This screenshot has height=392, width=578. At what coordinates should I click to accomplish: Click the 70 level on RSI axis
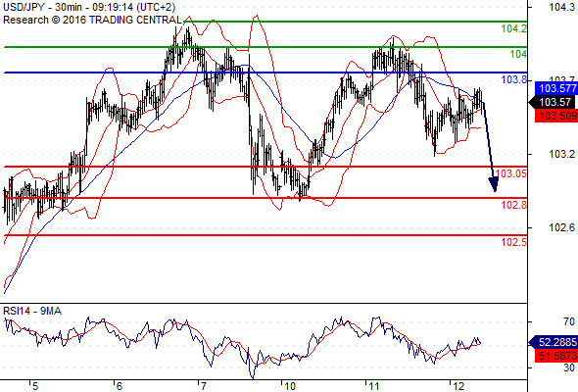click(569, 322)
